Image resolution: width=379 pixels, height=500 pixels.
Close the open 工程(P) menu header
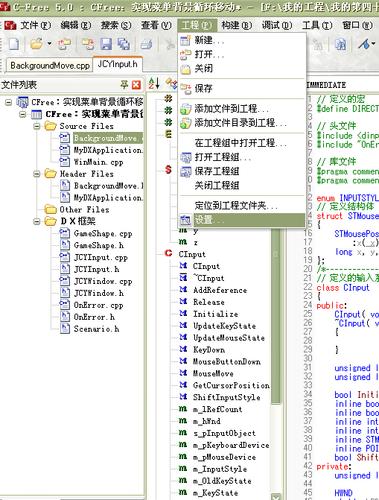197,25
